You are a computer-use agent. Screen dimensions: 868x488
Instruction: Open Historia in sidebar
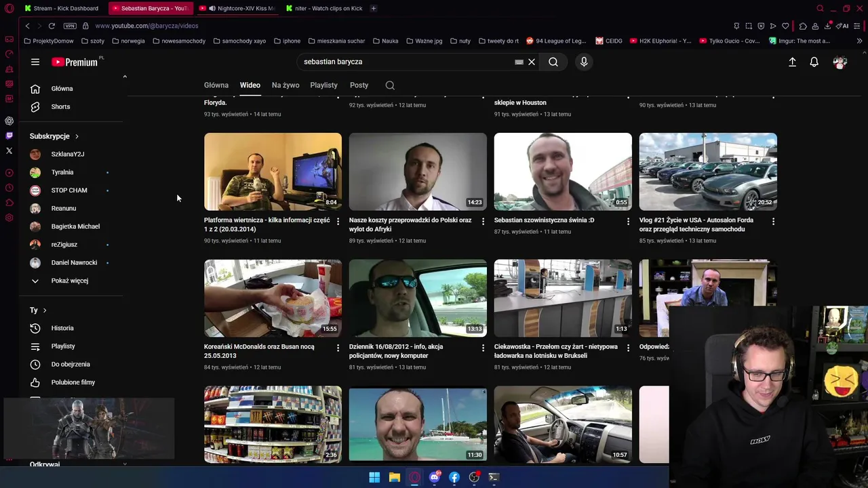point(71,328)
